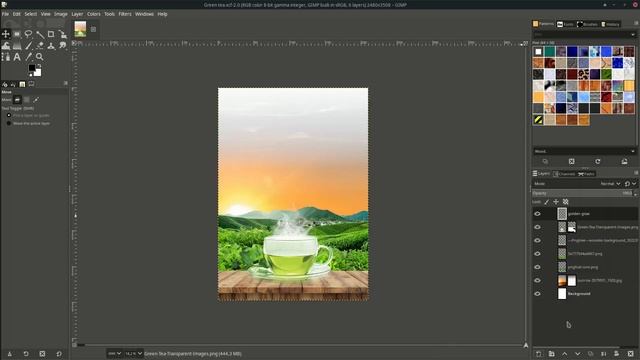Delete the selected layer
Screen dimensions: 640x360
(631, 354)
